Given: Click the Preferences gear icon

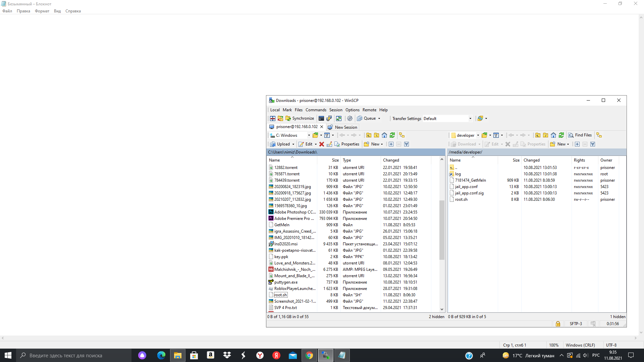Looking at the screenshot, I should click(x=350, y=118).
